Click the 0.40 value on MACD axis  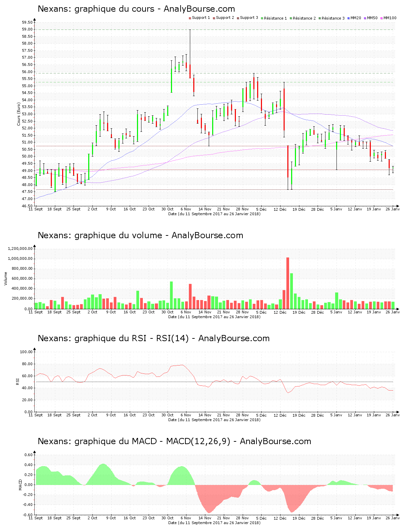(x=29, y=465)
